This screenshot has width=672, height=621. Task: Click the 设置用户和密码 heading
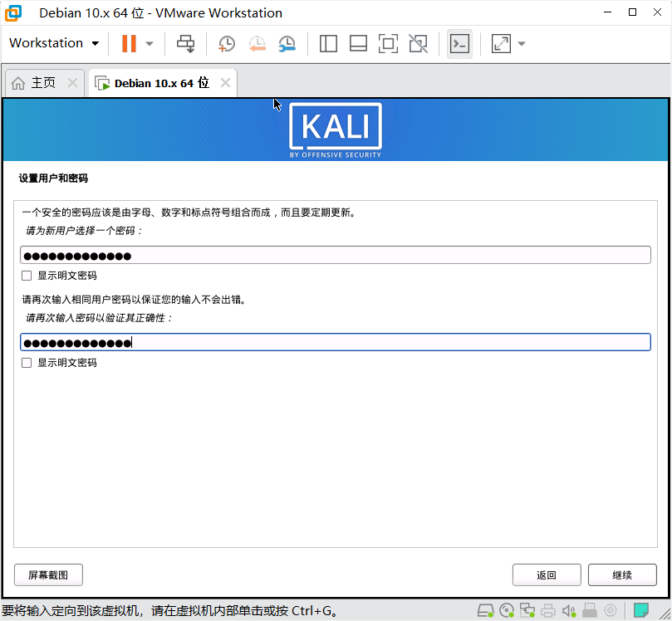click(53, 178)
